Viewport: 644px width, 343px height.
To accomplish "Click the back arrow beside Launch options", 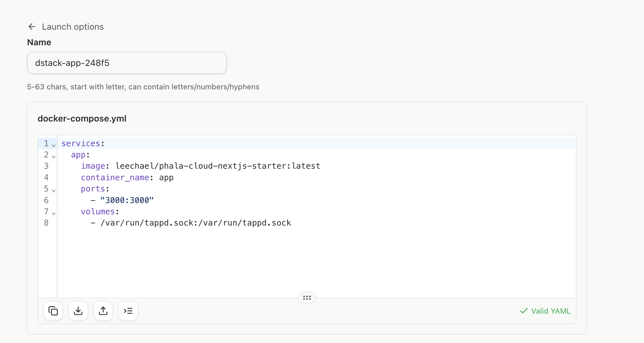I will [x=32, y=27].
